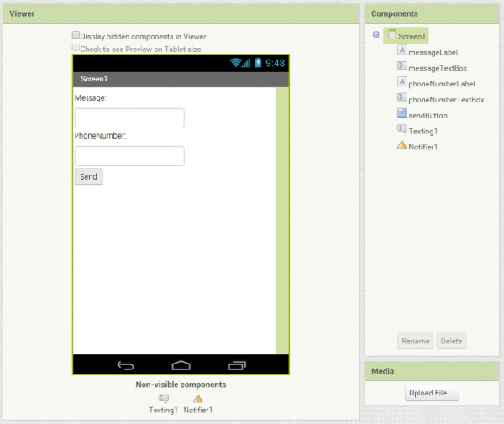This screenshot has width=504, height=424.
Task: Click the signal strength icon in status bar
Action: point(246,63)
